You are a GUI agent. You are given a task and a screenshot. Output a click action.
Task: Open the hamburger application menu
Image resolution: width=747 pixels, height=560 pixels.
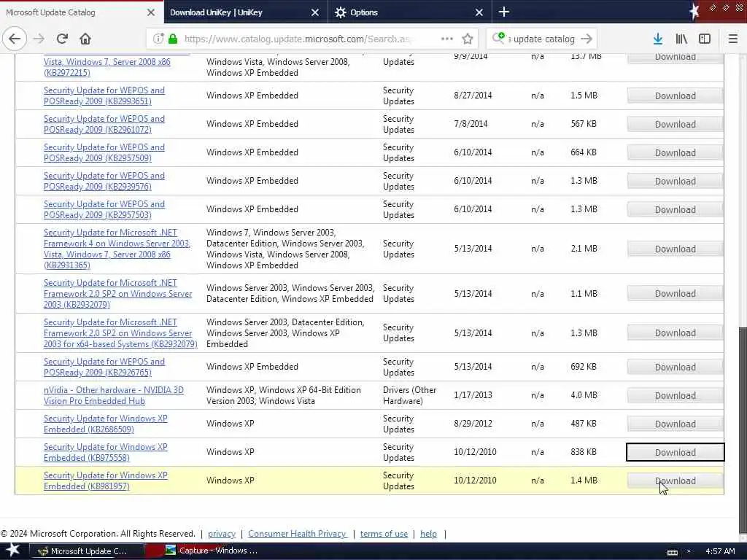coord(733,39)
